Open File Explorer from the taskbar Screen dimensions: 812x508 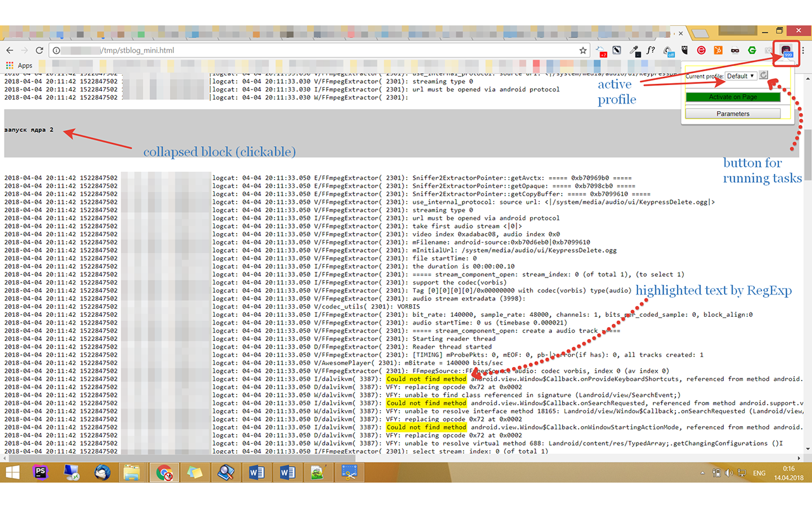click(x=132, y=472)
